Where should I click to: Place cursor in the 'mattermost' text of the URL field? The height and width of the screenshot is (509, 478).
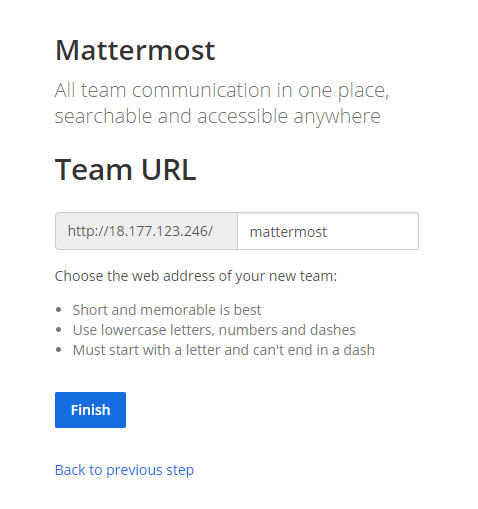point(288,232)
